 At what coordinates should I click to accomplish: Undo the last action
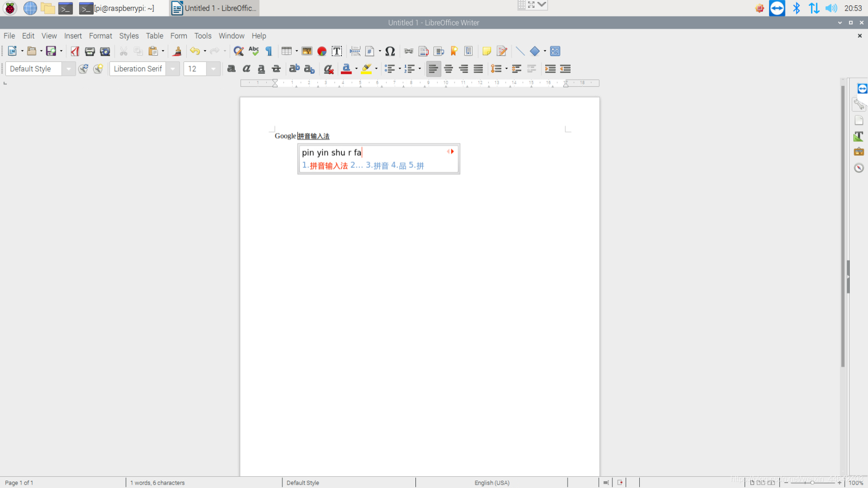[195, 51]
